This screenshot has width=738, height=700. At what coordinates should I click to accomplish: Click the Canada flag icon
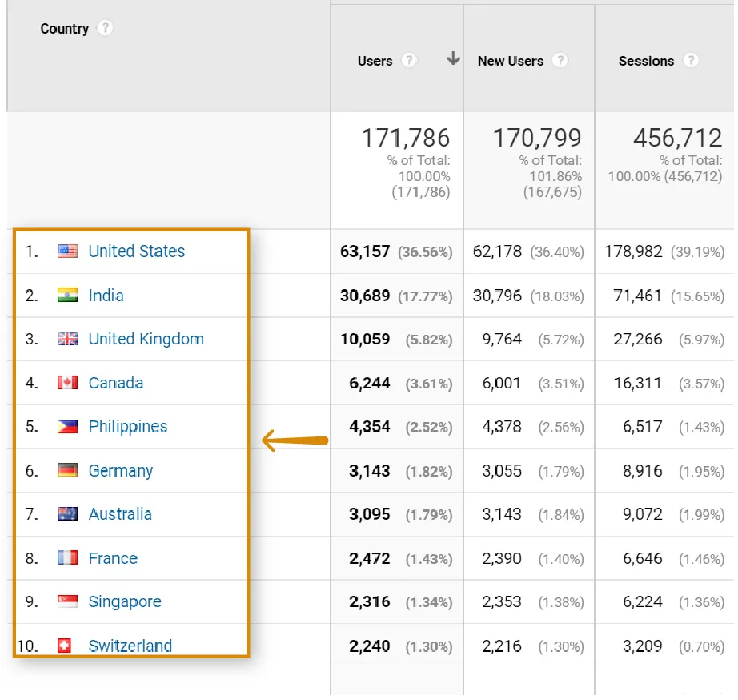point(67,383)
